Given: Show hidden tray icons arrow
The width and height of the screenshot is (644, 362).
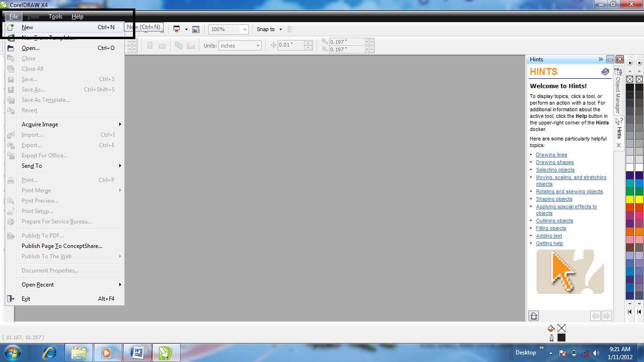Looking at the screenshot, I should click(550, 353).
